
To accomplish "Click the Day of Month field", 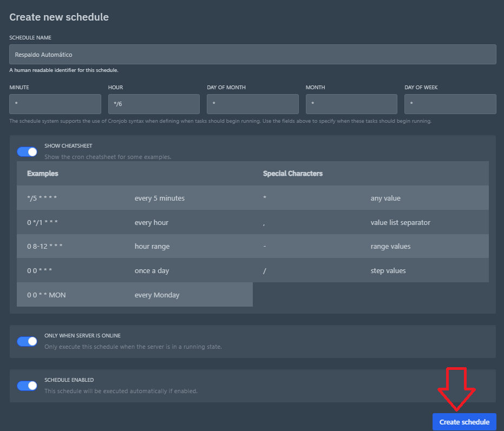I will tap(252, 104).
